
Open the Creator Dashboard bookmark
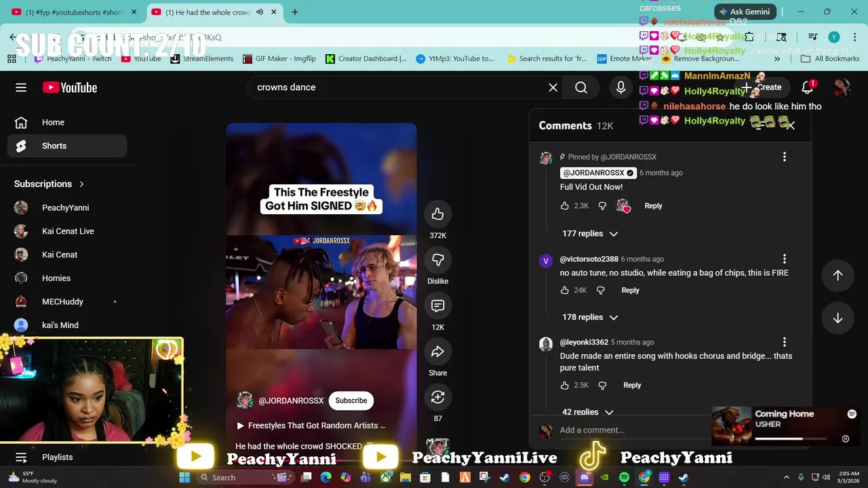click(366, 59)
